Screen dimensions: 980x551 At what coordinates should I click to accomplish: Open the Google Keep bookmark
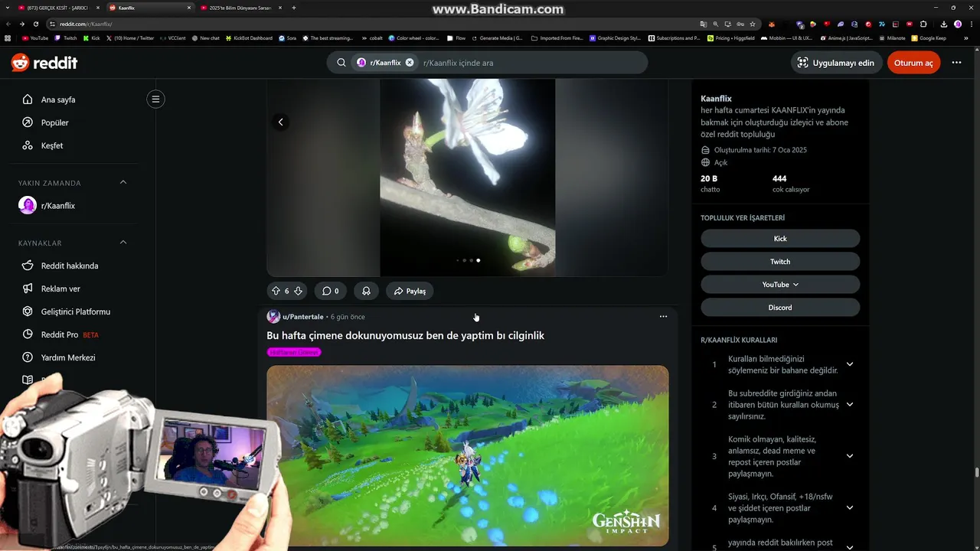point(929,37)
